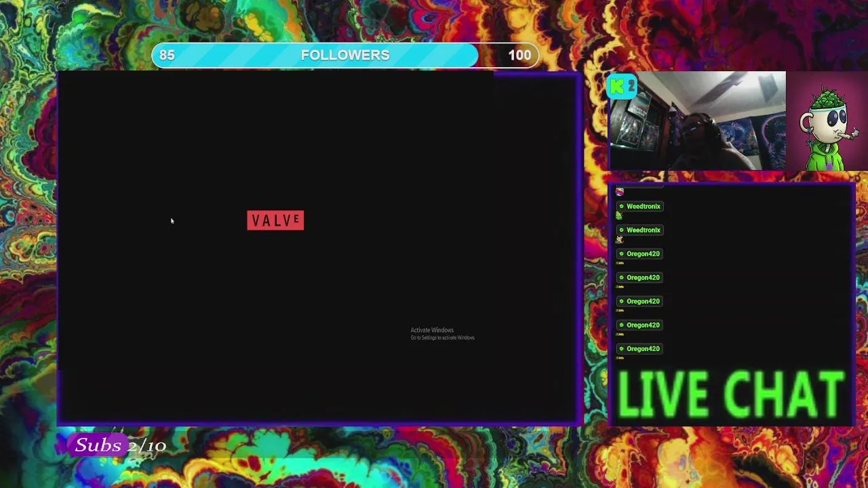The width and height of the screenshot is (868, 488).
Task: Click the colorful ball emote in chat
Action: (x=619, y=192)
